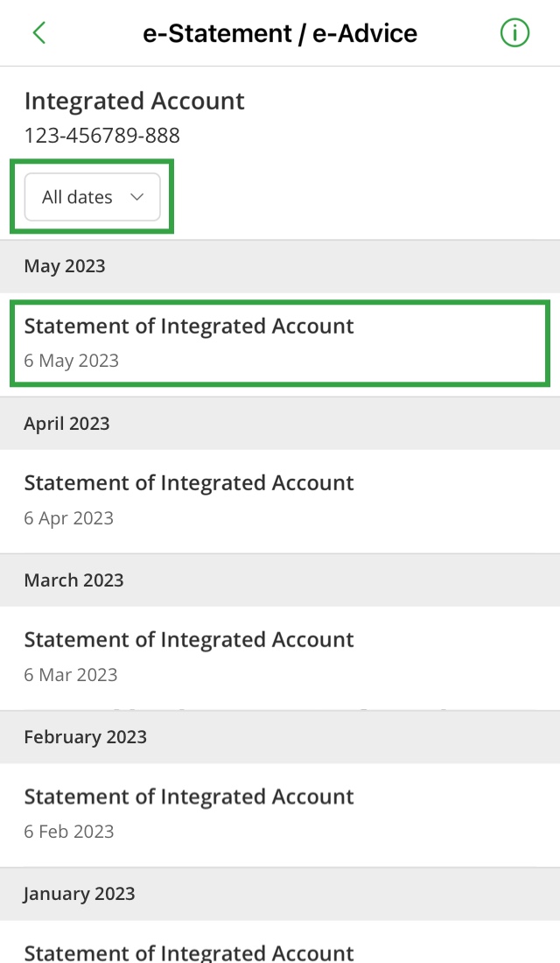Tap the Integrated Account heading
560x963 pixels.
click(x=135, y=102)
